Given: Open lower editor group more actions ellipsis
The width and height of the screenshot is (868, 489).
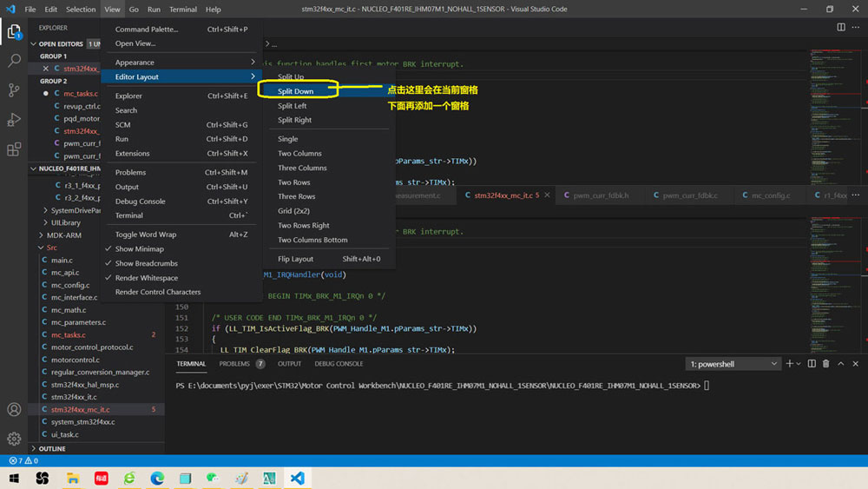Looking at the screenshot, I should [856, 195].
